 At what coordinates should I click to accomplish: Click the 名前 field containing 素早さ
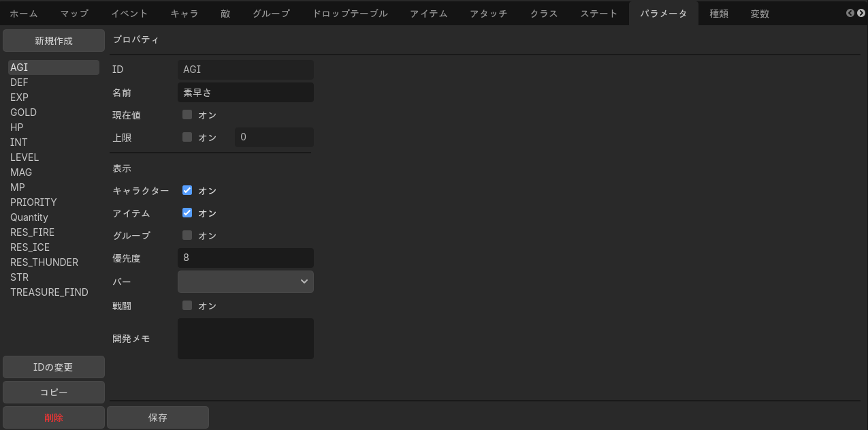pyautogui.click(x=246, y=92)
